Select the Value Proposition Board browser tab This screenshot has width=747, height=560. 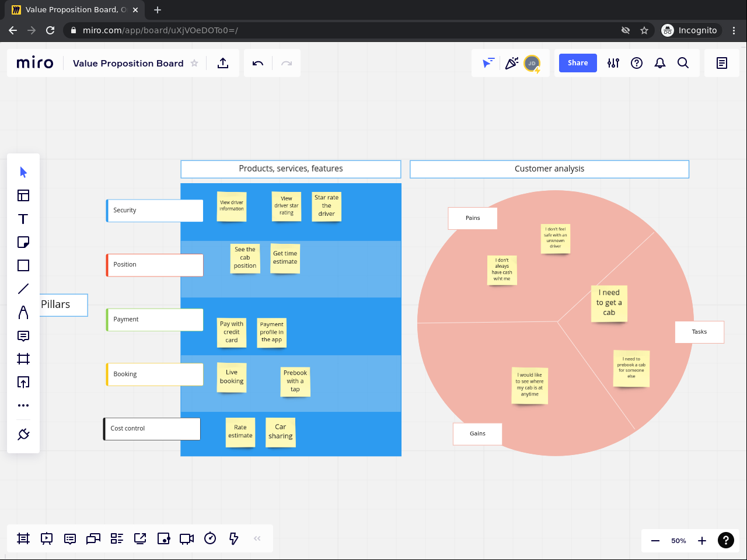(x=75, y=10)
